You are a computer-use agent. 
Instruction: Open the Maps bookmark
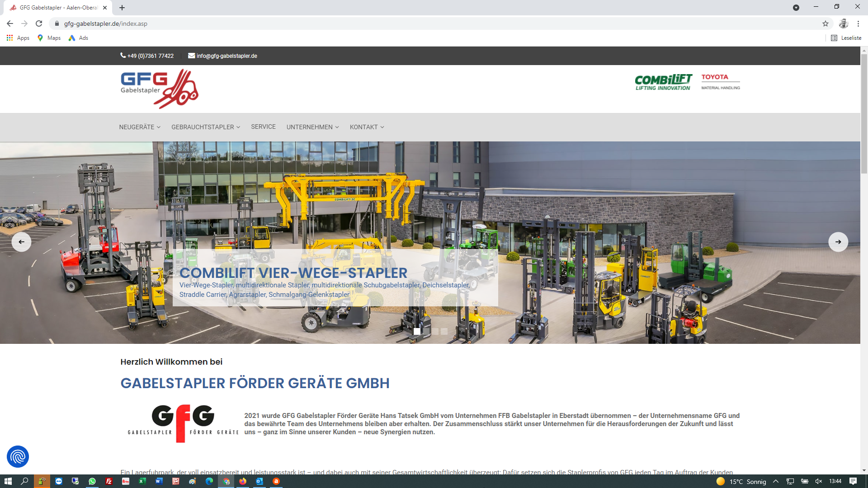click(x=49, y=38)
